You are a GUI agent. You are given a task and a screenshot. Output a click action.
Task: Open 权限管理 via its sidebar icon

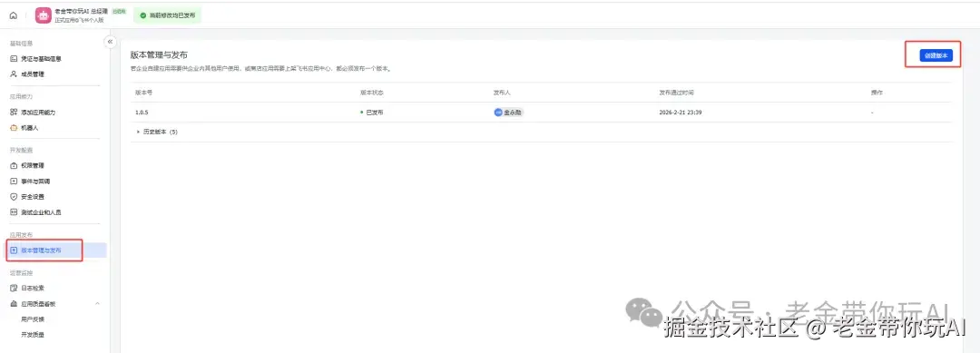(x=14, y=165)
